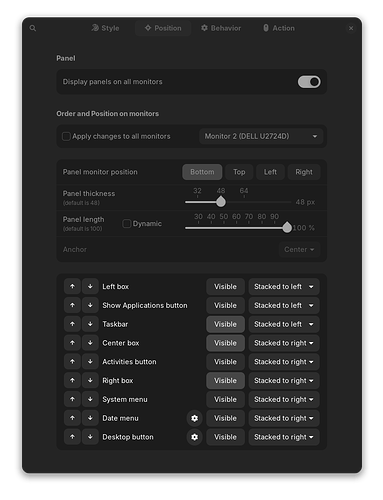The width and height of the screenshot is (383, 500).
Task: Toggle Taskbar Visible button
Action: pos(225,324)
